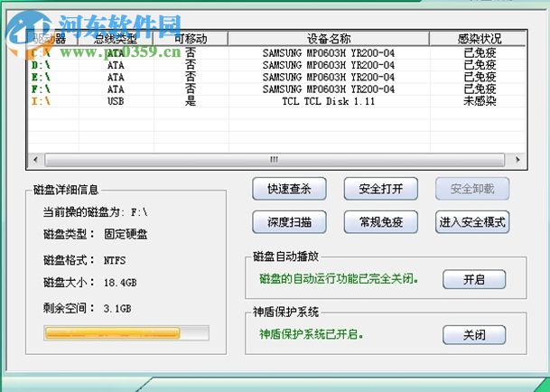Click the USB bus type cell
This screenshot has height=392, width=550.
point(116,101)
